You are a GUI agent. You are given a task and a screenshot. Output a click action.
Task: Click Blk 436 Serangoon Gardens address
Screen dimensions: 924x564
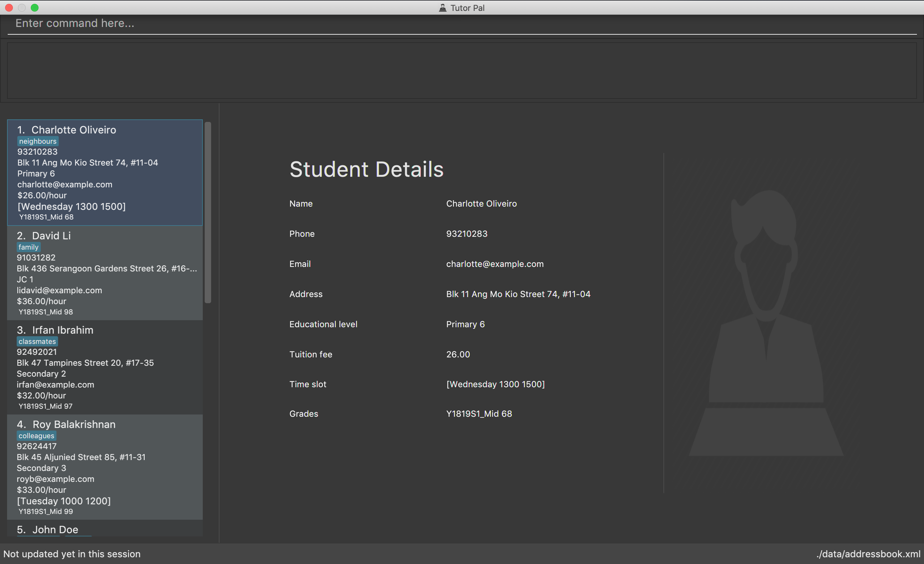point(107,269)
